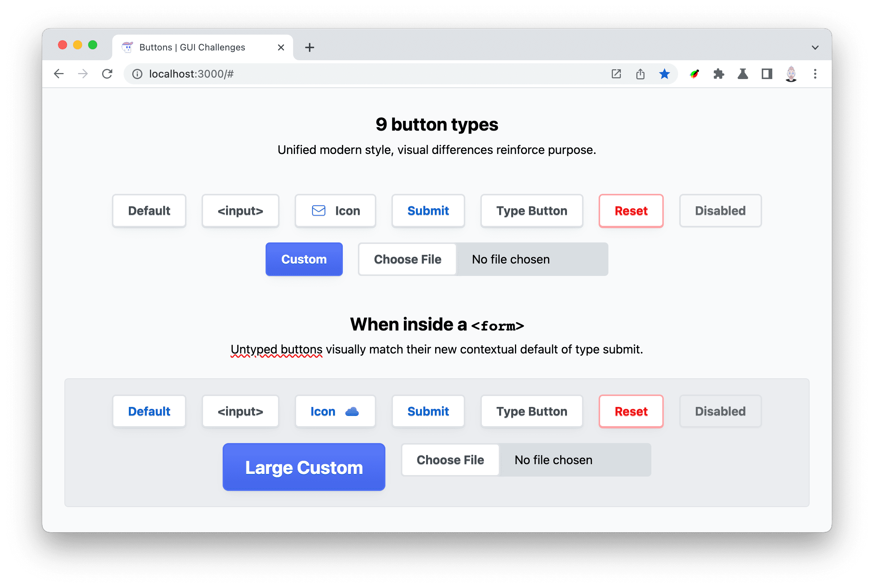This screenshot has width=874, height=588.
Task: Click the Disabled button inside the form
Action: pyautogui.click(x=720, y=411)
